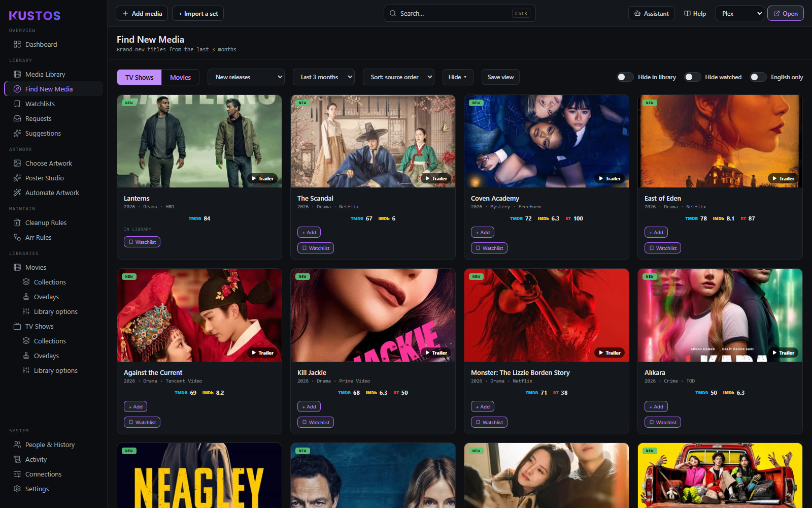Play the Coven Academy trailer
This screenshot has height=508, width=812.
point(610,178)
